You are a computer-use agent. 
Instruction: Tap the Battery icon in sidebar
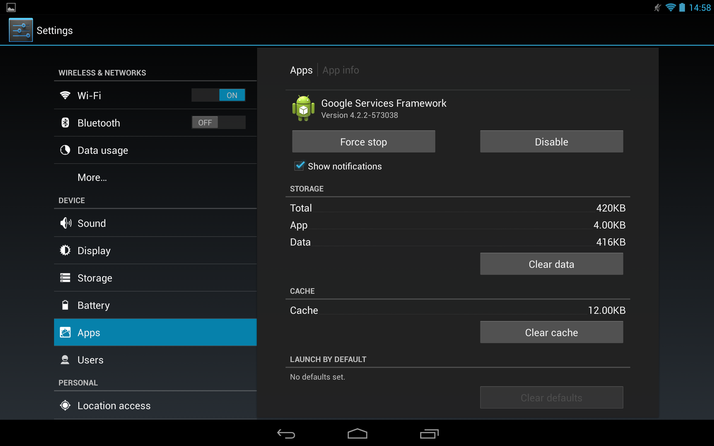coord(66,305)
